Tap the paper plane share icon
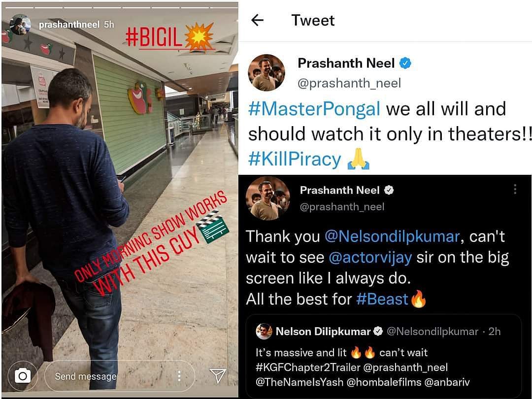The image size is (532, 399). (x=218, y=375)
